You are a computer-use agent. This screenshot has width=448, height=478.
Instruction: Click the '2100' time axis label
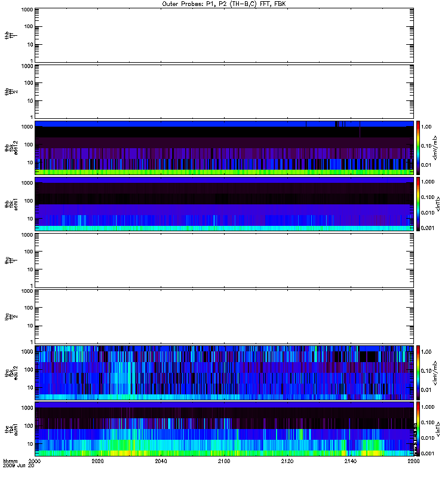click(x=224, y=461)
